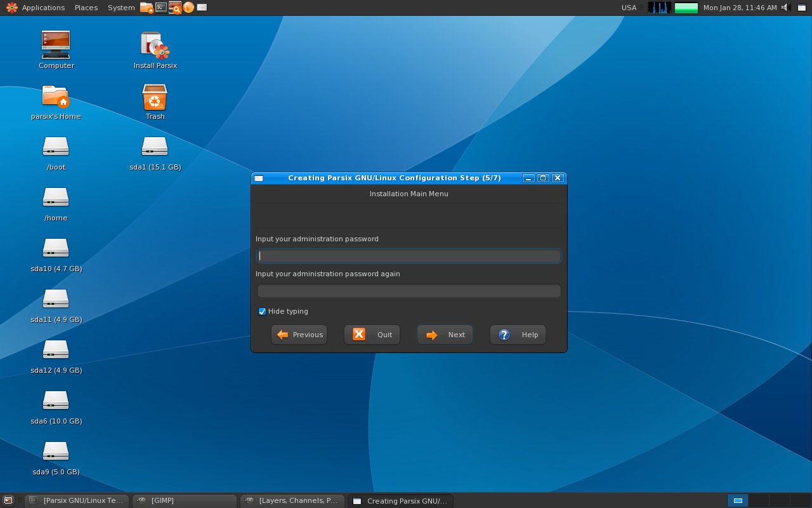Open the Computer desktop icon

point(56,46)
